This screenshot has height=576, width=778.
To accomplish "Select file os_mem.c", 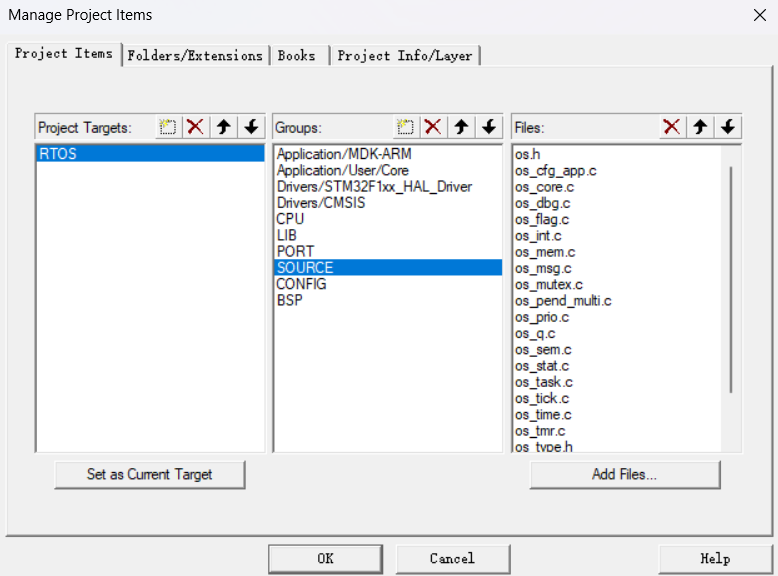I will [x=617, y=252].
